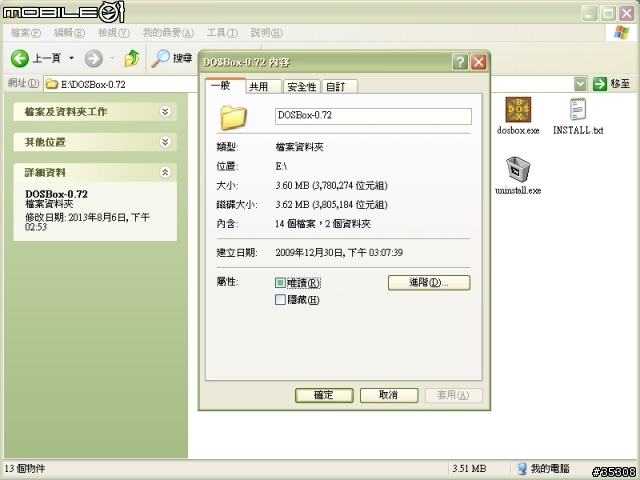Switch to the 安全性 tab
The height and width of the screenshot is (480, 640).
302,87
